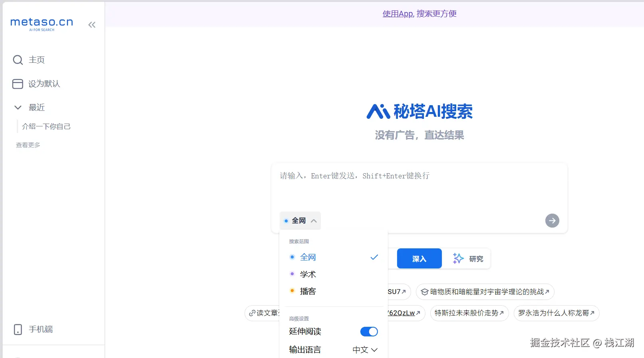The height and width of the screenshot is (358, 644).
Task: Click the 秘塔AI搜索 brand logo
Action: coord(419,111)
